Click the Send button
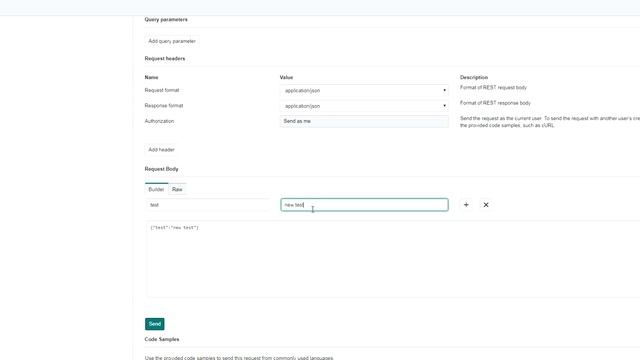 pyautogui.click(x=155, y=324)
